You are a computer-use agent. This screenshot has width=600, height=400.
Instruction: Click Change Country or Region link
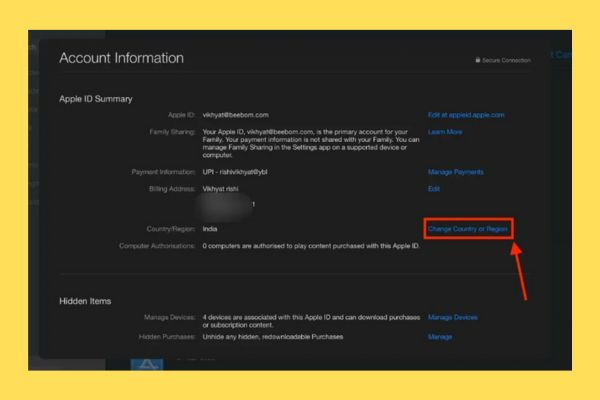pyautogui.click(x=468, y=229)
